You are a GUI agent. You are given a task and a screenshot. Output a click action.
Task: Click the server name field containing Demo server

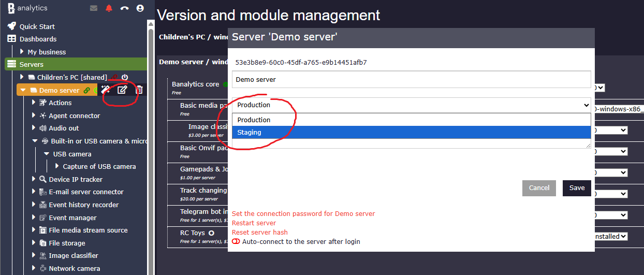click(x=411, y=80)
